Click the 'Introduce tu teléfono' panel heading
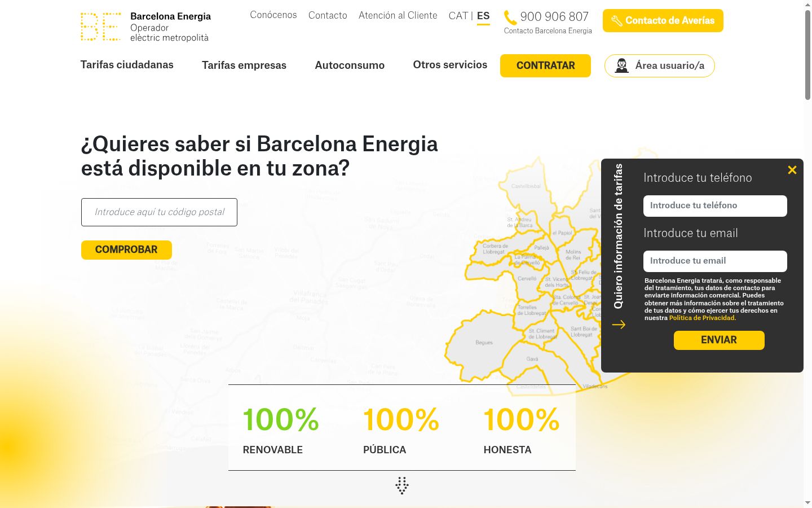 pos(698,178)
